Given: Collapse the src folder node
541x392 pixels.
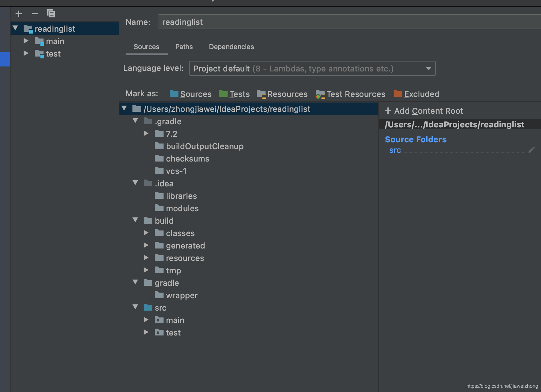Looking at the screenshot, I should (135, 307).
